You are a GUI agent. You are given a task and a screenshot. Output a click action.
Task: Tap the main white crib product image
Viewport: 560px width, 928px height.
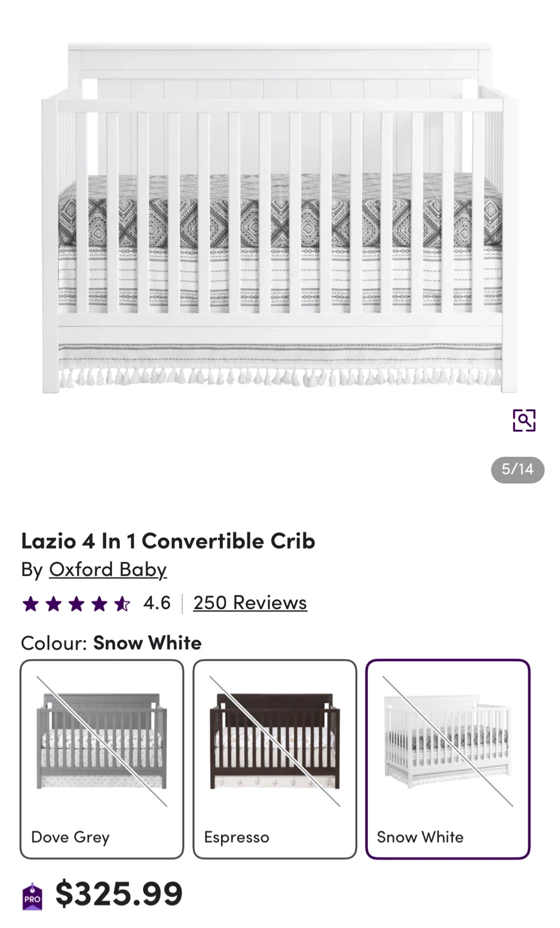pyautogui.click(x=280, y=219)
